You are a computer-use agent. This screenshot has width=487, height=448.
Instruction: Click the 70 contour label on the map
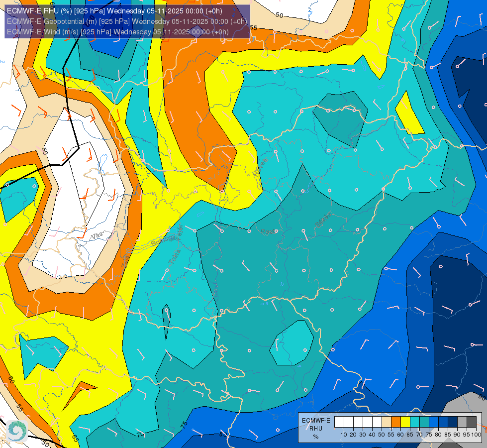(140, 434)
